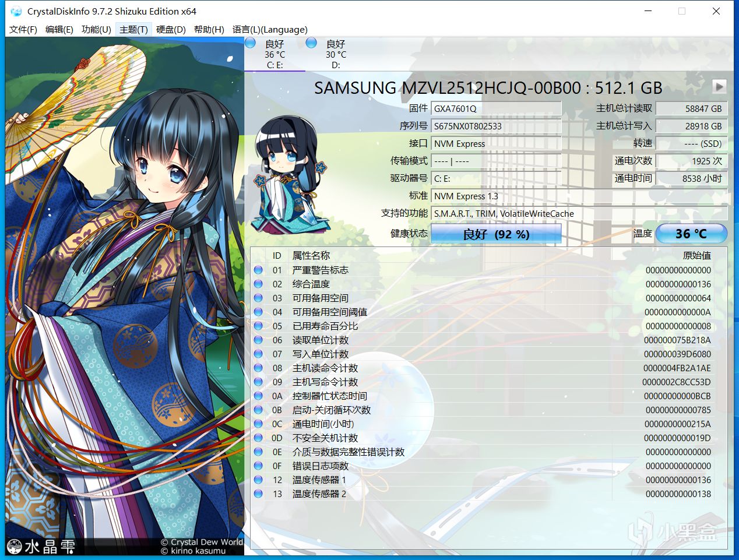Click the status orb for 主机写命令计数
The width and height of the screenshot is (739, 560).
coord(258,382)
